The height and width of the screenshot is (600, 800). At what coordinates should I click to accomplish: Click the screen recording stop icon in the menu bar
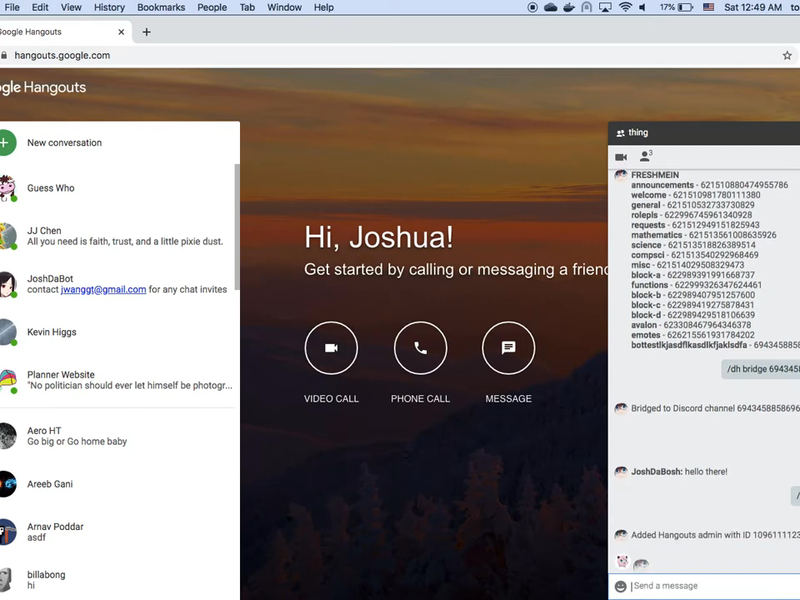point(533,7)
